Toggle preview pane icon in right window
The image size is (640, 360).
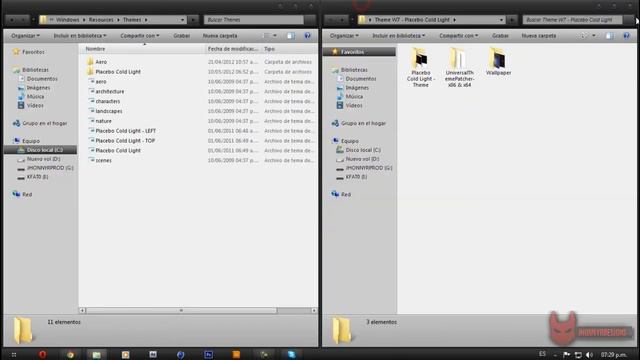(609, 36)
